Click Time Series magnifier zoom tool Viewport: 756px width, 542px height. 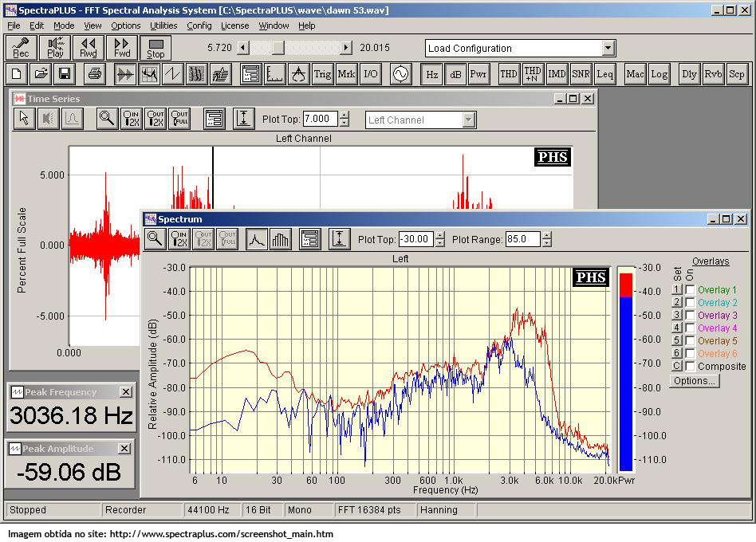[x=107, y=119]
